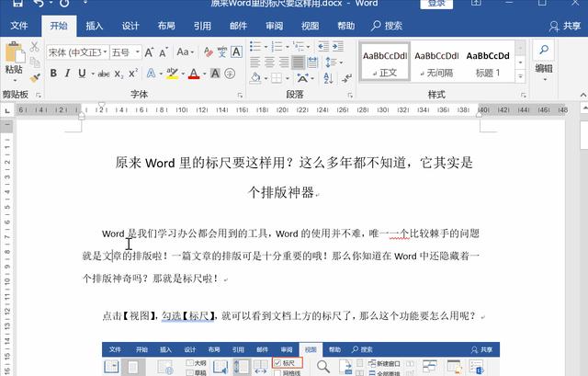Expand the Styles gallery More arrow
The height and width of the screenshot is (376, 588).
click(x=520, y=76)
